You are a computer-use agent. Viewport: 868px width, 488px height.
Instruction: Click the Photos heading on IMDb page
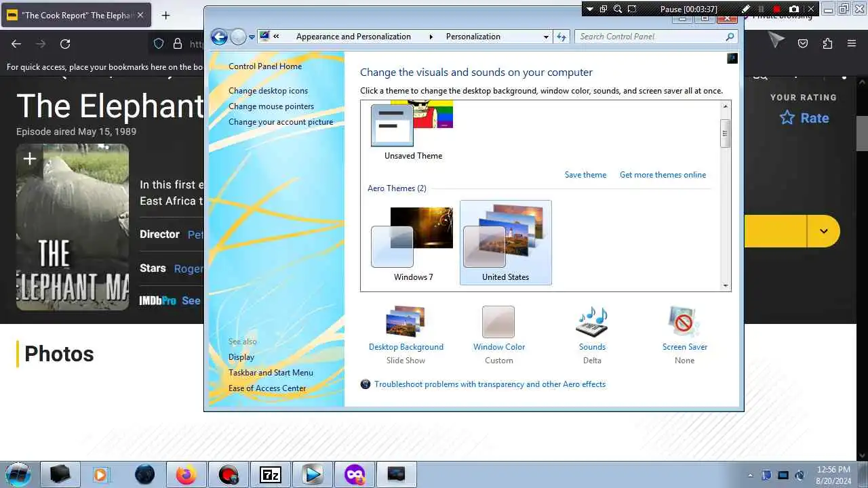tap(59, 354)
